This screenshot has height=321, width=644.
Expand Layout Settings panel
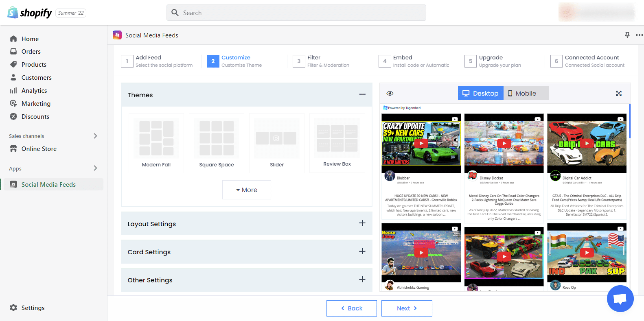[x=362, y=223]
